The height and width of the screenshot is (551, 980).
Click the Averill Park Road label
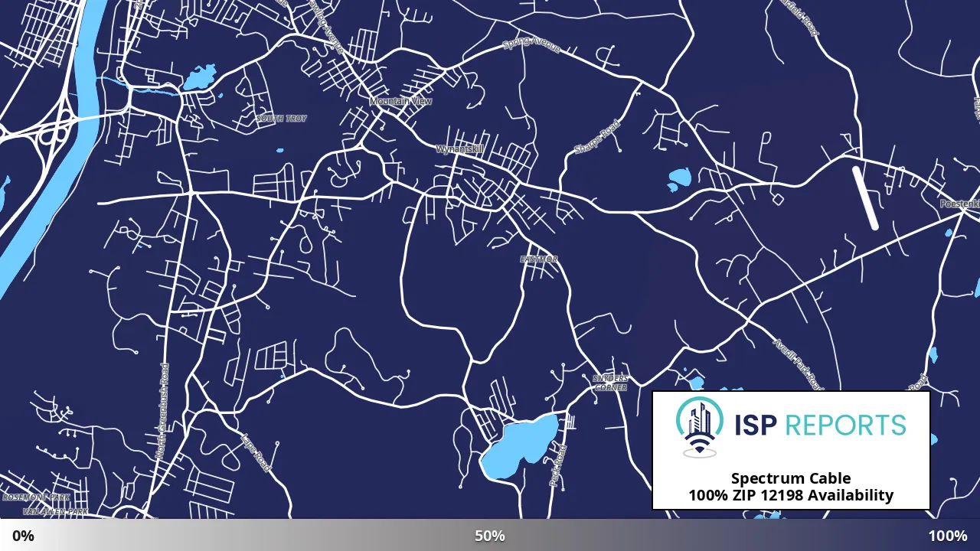pyautogui.click(x=799, y=365)
